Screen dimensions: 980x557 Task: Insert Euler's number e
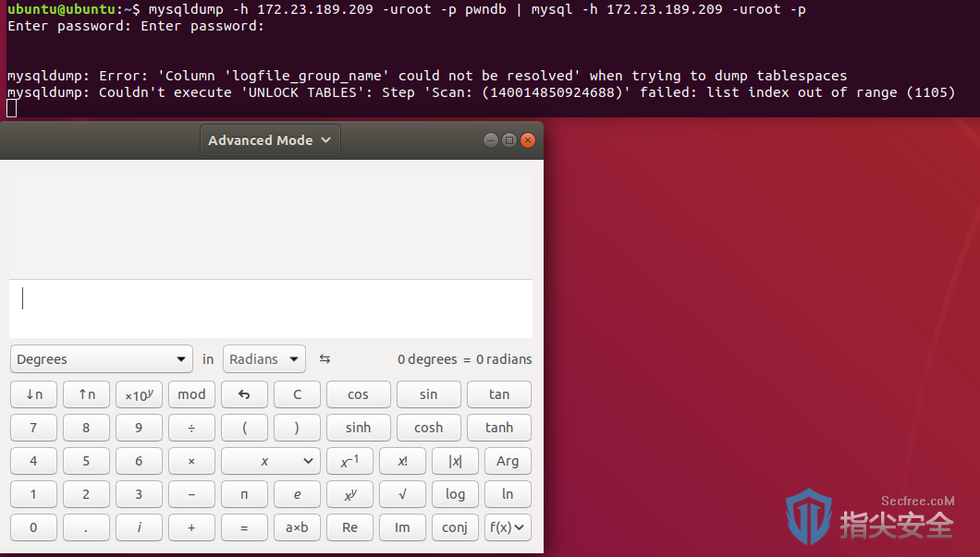click(297, 494)
